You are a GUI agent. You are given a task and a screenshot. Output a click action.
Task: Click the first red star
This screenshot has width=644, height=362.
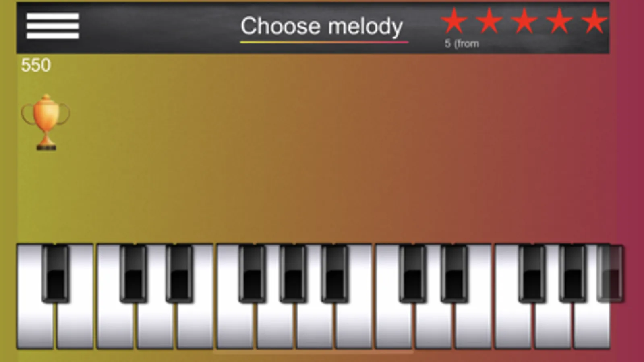tap(454, 21)
